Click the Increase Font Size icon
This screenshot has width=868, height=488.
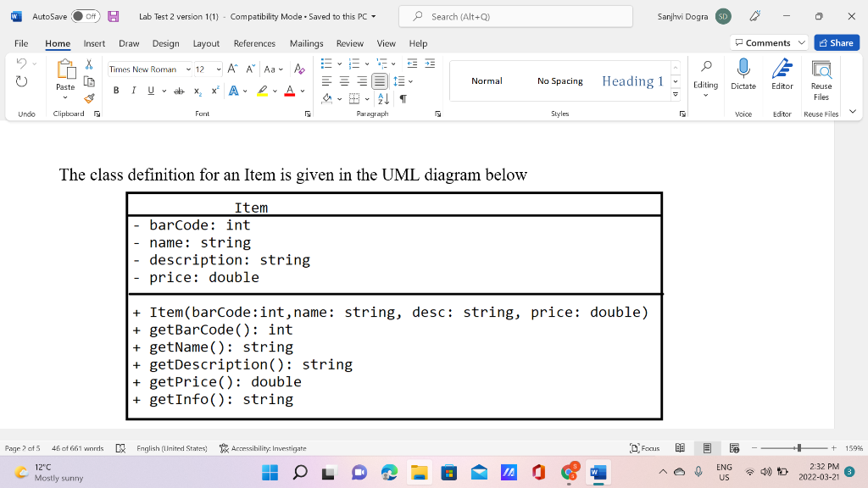[231, 69]
